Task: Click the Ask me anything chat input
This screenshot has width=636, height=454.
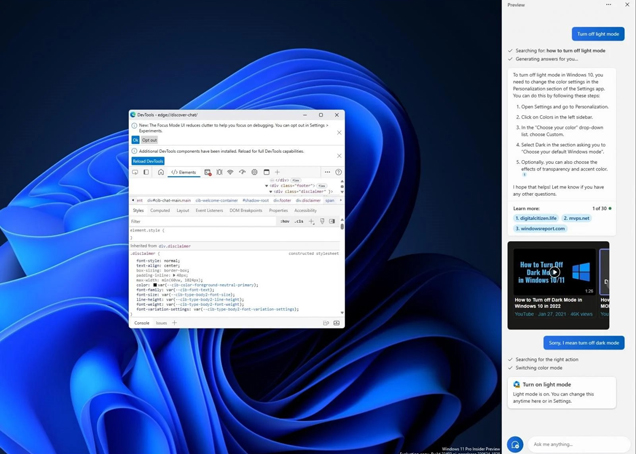Action: tap(579, 444)
